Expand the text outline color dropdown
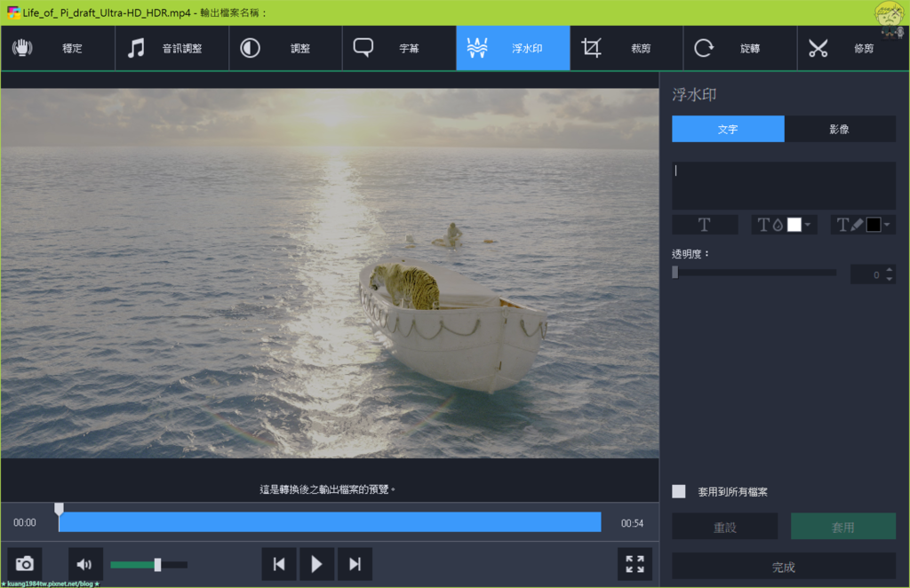910x588 pixels. click(x=887, y=225)
